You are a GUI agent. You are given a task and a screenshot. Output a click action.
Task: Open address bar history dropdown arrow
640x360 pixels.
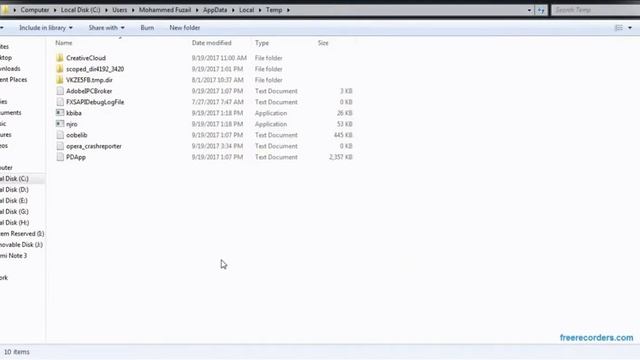(529, 10)
